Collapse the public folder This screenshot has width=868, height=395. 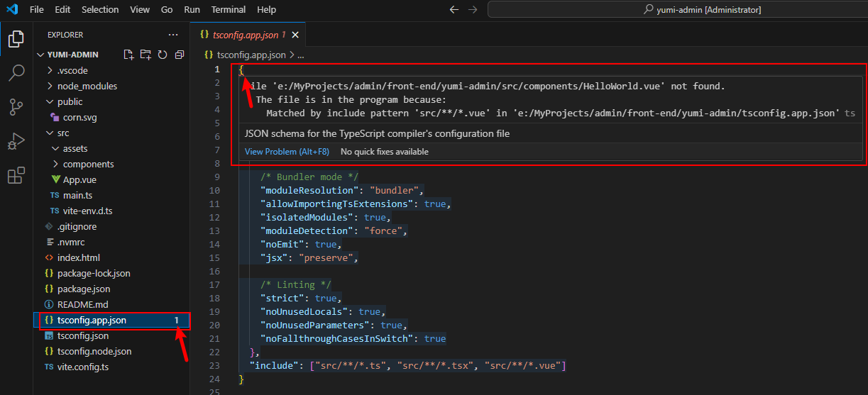[70, 101]
